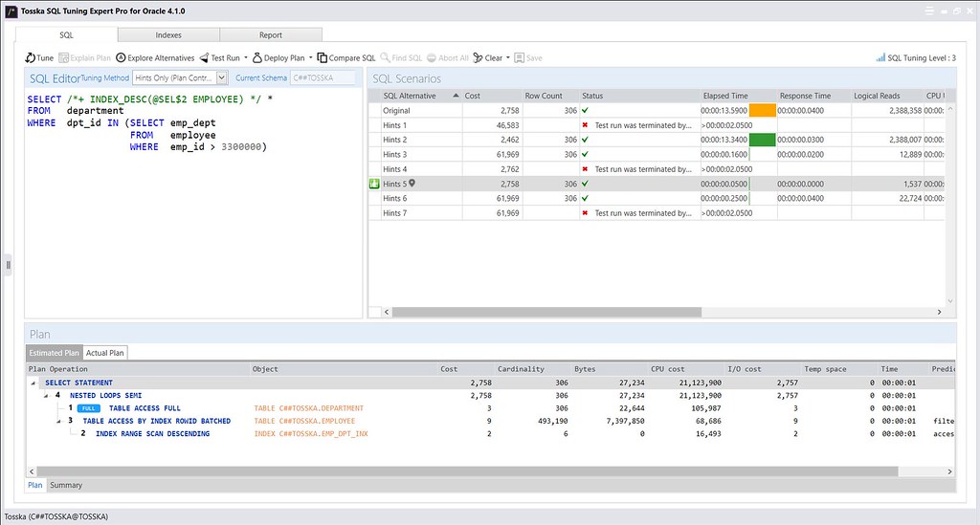
Task: Switch to the SQL tab
Action: point(66,35)
